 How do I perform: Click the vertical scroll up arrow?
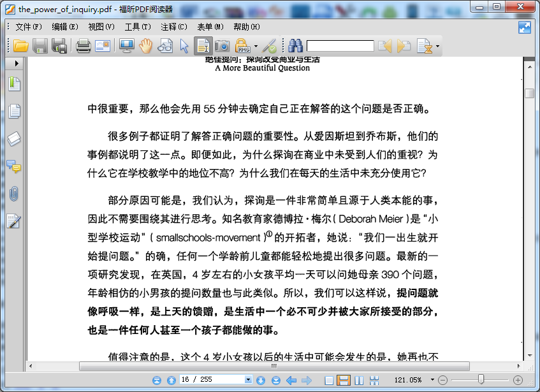point(530,66)
